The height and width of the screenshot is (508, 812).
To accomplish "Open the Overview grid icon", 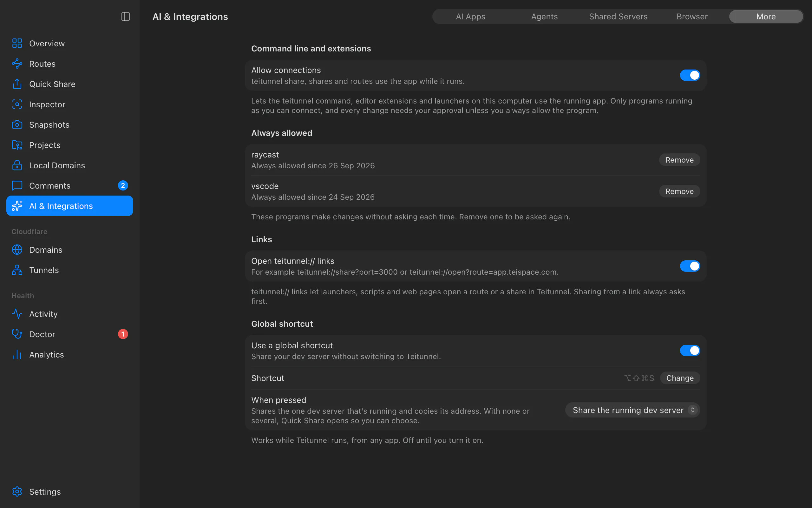I will pos(17,43).
